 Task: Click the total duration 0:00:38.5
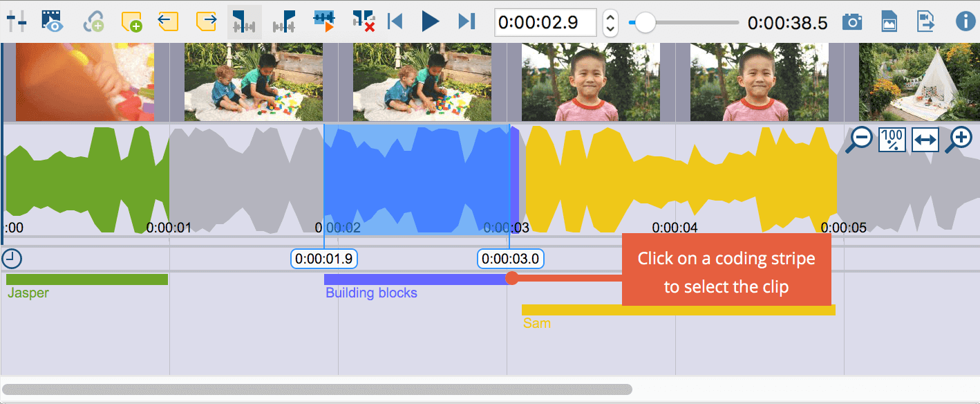pos(787,23)
